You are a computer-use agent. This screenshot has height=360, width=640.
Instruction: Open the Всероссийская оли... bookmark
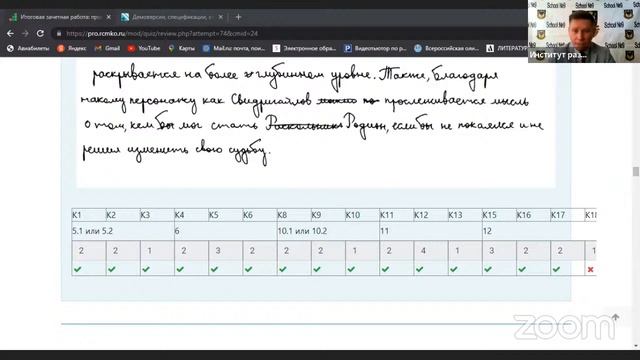[446, 48]
